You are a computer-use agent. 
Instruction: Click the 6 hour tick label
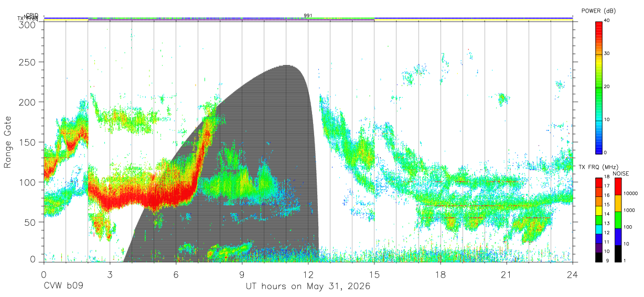coord(176,274)
